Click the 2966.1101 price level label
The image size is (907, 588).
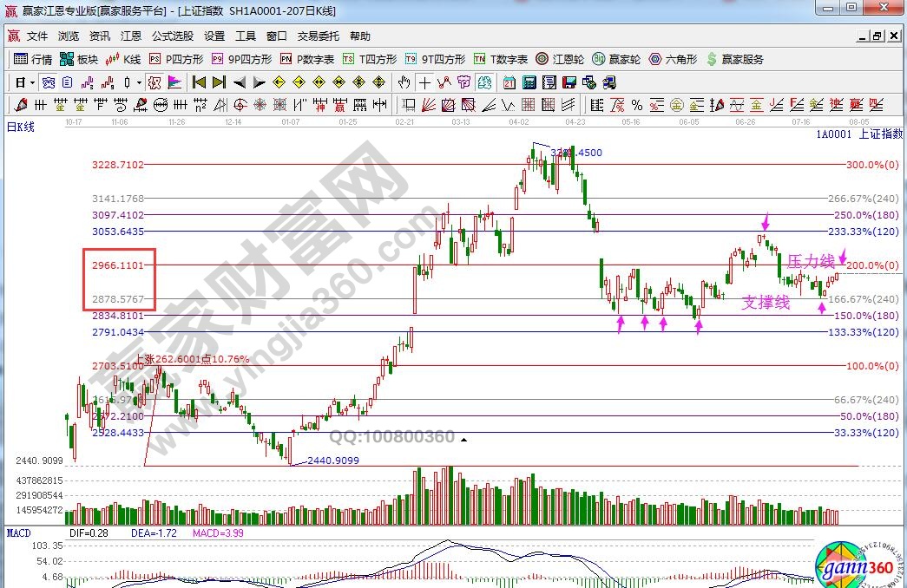tap(120, 265)
